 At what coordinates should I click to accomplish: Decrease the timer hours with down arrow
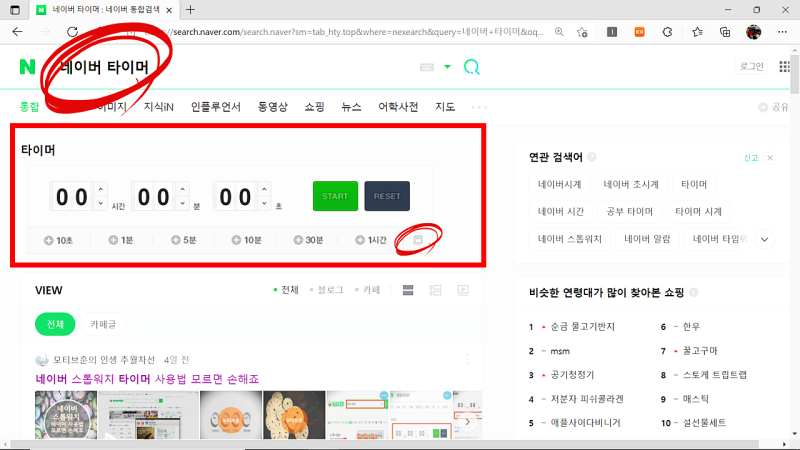[x=101, y=203]
